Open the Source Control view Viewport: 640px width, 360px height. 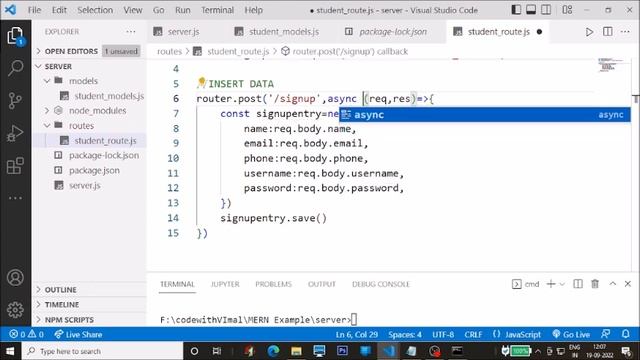tap(15, 100)
